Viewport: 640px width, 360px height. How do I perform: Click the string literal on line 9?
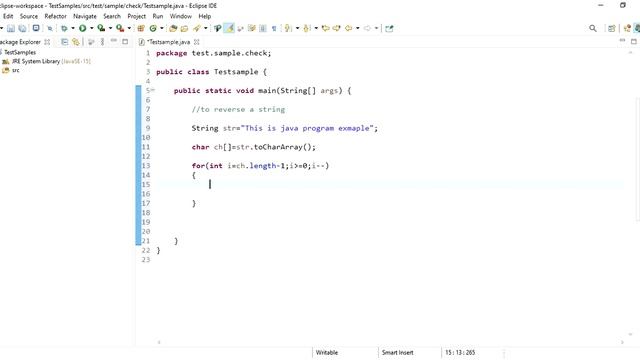(x=307, y=128)
